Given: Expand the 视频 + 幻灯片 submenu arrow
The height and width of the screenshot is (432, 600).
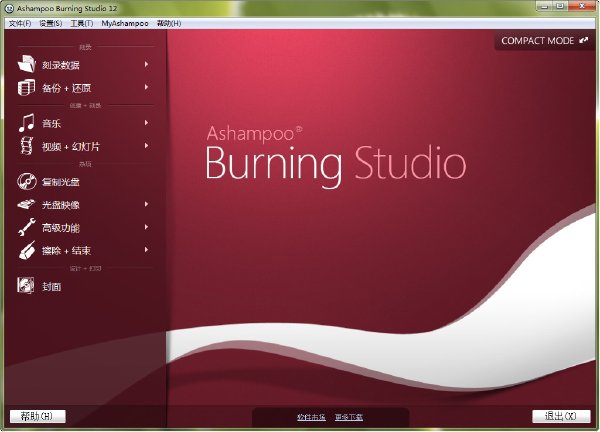Looking at the screenshot, I should tap(147, 146).
